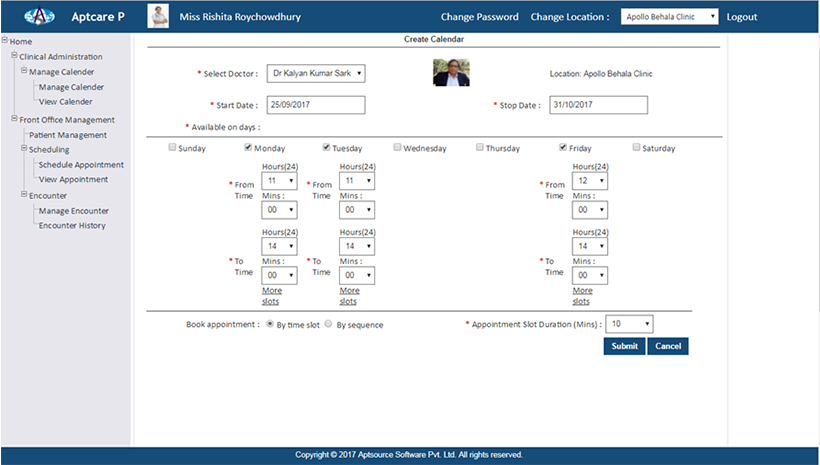The height and width of the screenshot is (465, 820).
Task: Click the doctor's profile photo thumbnail
Action: pyautogui.click(x=451, y=73)
